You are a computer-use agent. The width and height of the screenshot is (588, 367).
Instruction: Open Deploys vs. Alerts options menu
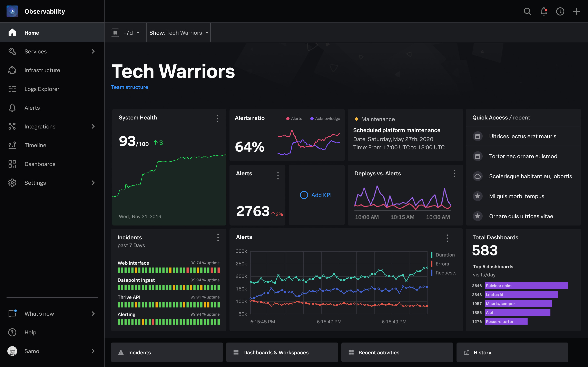point(454,173)
